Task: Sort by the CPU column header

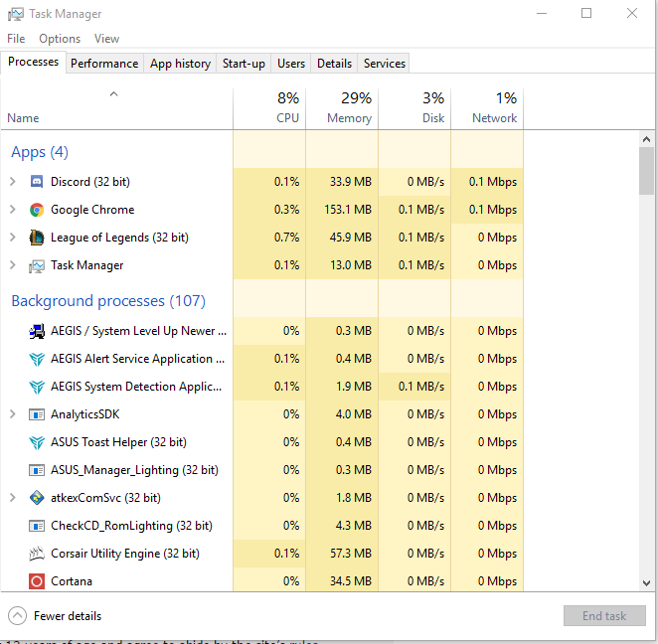Action: pos(269,108)
